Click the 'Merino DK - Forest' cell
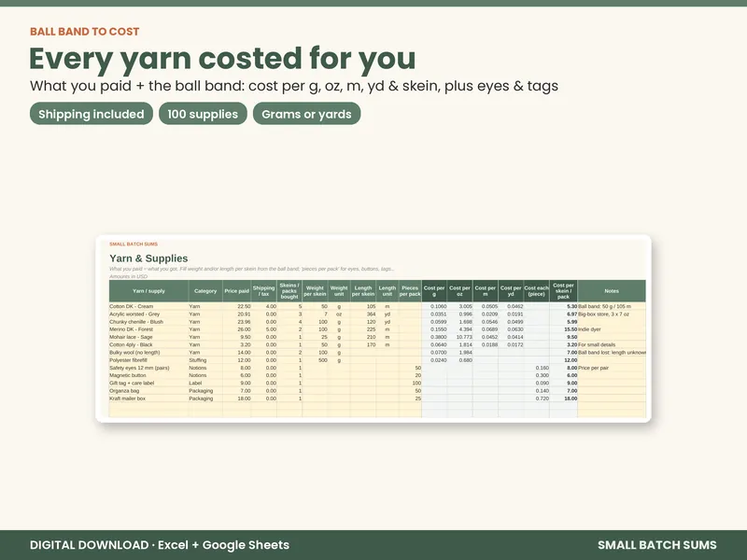Screen dimensions: 747x560 click(x=148, y=329)
